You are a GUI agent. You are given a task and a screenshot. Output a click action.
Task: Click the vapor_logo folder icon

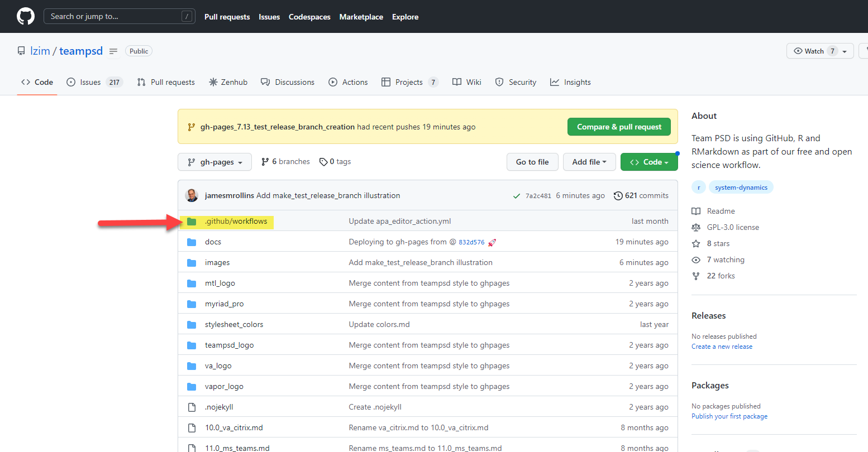tap(192, 387)
